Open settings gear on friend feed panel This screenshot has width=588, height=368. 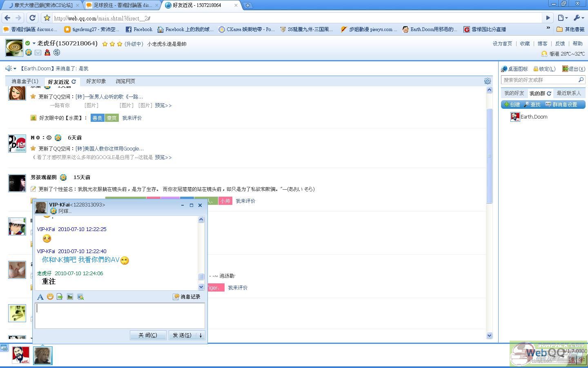487,81
